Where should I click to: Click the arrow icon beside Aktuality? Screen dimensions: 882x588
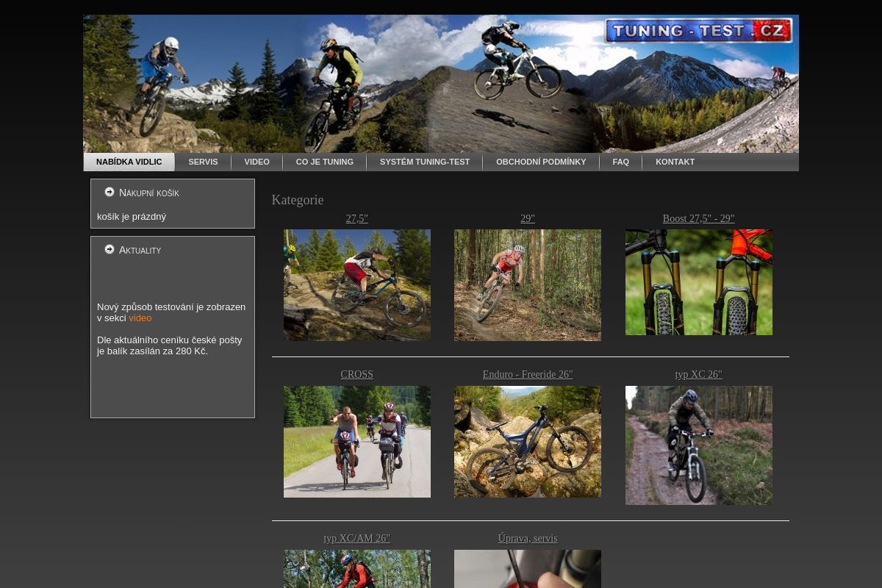click(x=110, y=249)
